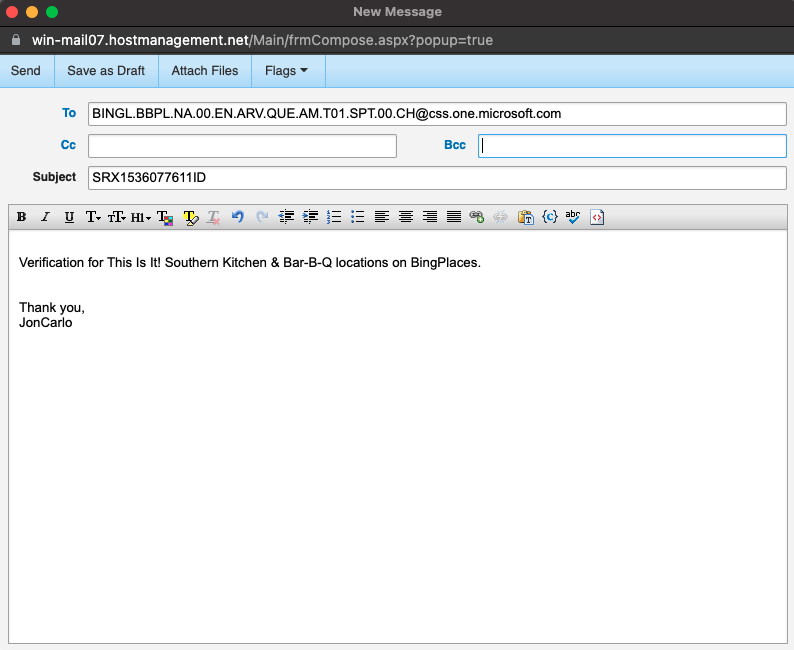Choose text highlight background color
Screen dimensions: 794x650
pyautogui.click(x=191, y=217)
